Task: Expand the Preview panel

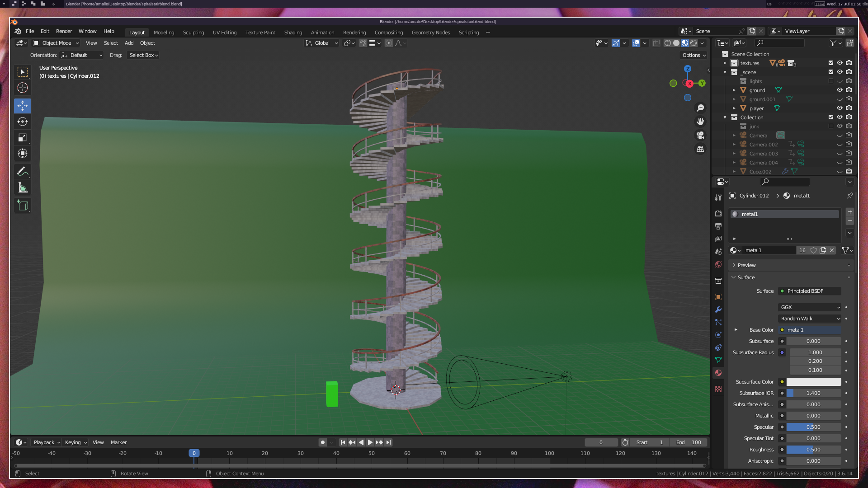Action: click(746, 265)
